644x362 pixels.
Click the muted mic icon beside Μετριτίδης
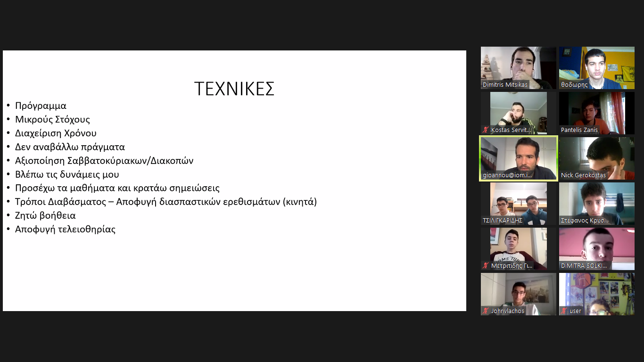click(486, 266)
